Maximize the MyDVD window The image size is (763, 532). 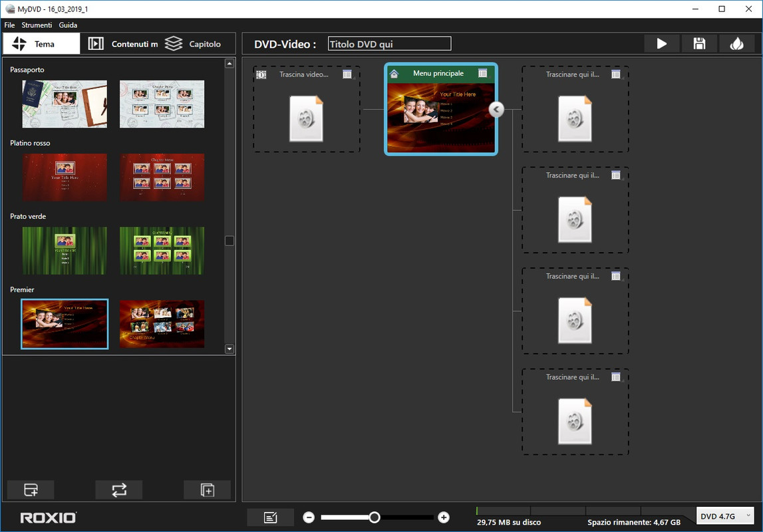click(x=722, y=9)
